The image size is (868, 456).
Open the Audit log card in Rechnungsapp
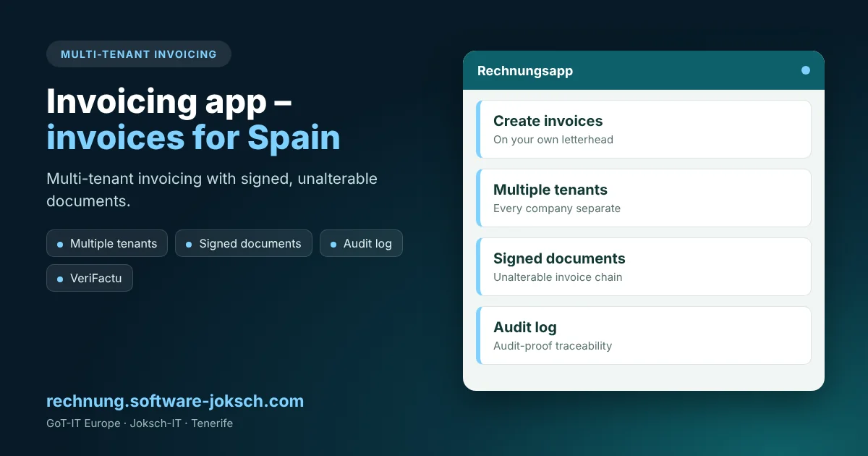coord(644,335)
